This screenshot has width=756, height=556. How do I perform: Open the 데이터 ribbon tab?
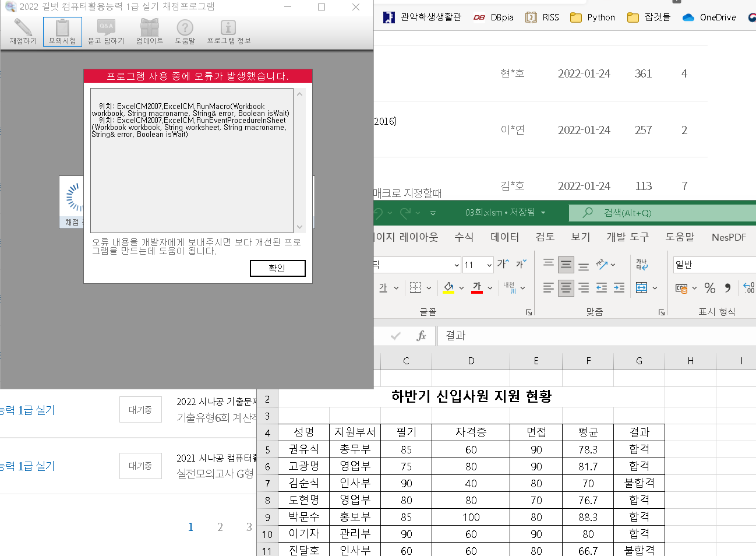504,237
